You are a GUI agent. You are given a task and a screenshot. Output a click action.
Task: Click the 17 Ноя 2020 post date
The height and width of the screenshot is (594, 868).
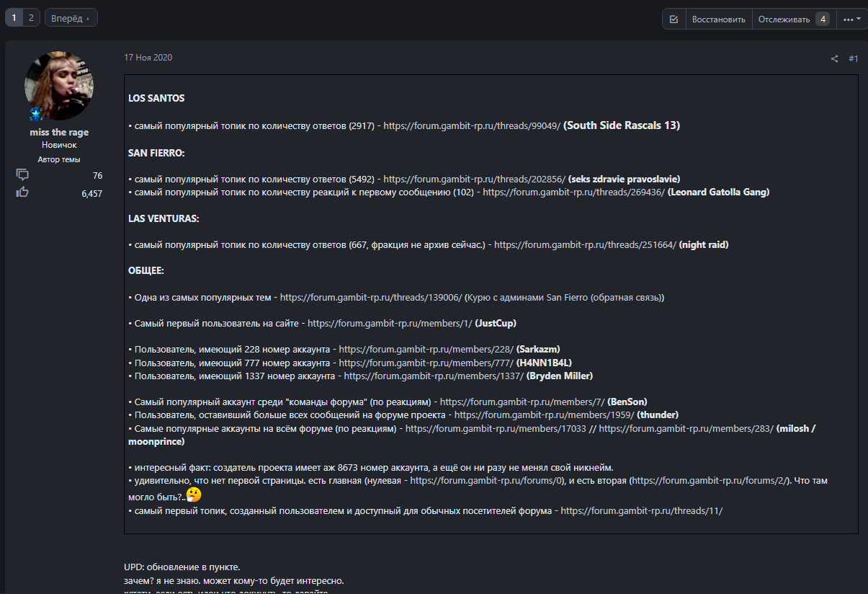(x=148, y=58)
